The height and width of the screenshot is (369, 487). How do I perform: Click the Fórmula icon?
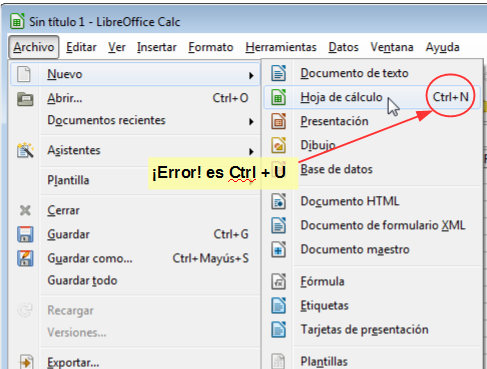(279, 281)
